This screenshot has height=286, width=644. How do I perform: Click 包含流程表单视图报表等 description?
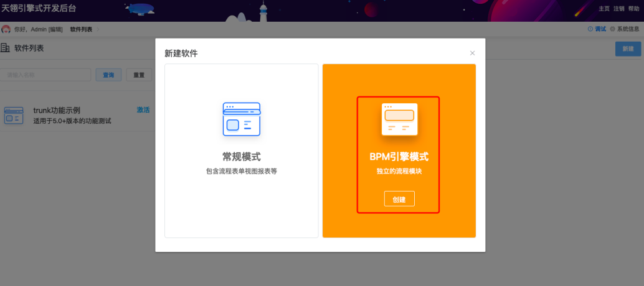tap(242, 171)
